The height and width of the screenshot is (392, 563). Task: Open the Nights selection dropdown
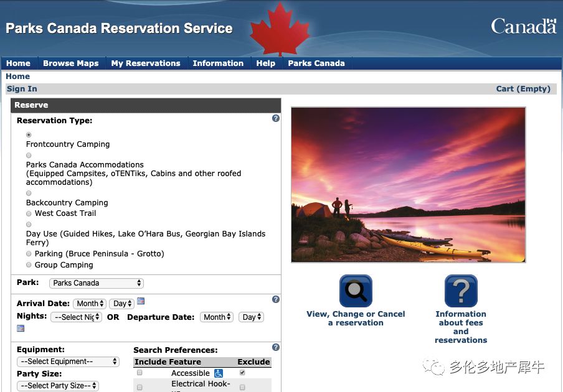click(x=77, y=317)
